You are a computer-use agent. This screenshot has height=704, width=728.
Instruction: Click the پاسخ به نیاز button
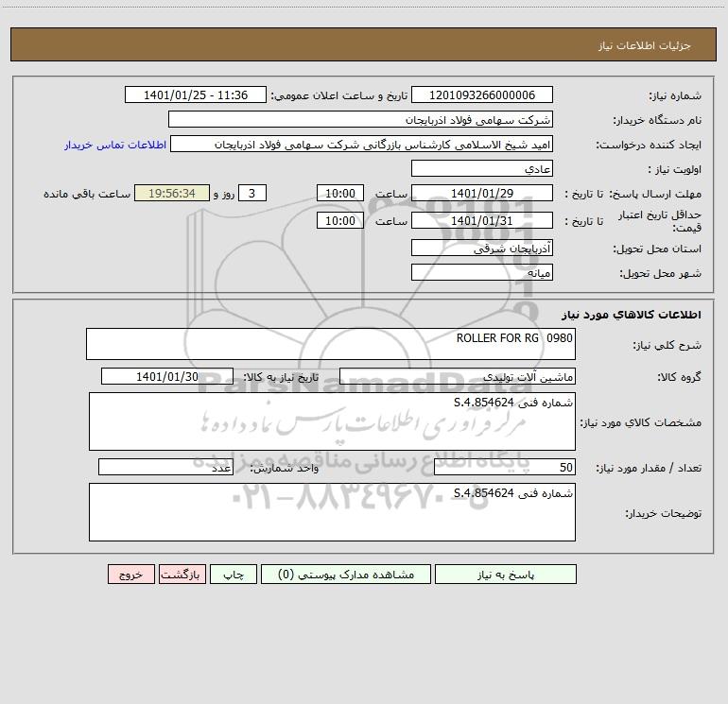click(505, 575)
